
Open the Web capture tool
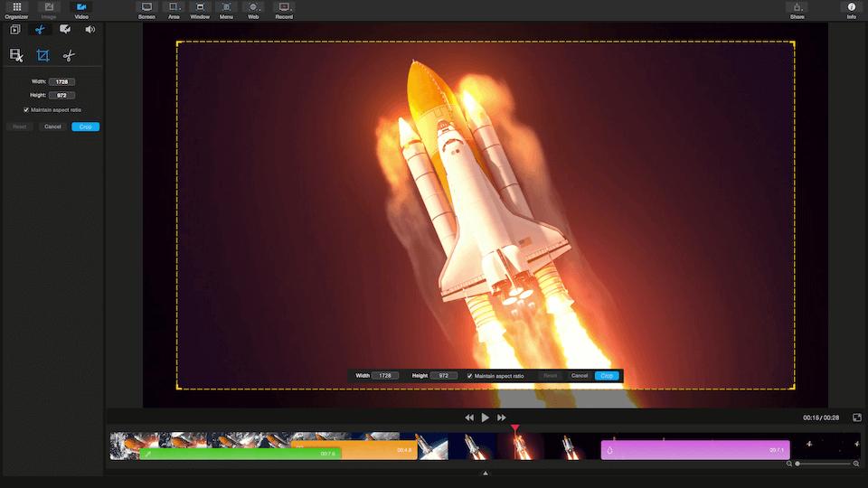coord(253,10)
